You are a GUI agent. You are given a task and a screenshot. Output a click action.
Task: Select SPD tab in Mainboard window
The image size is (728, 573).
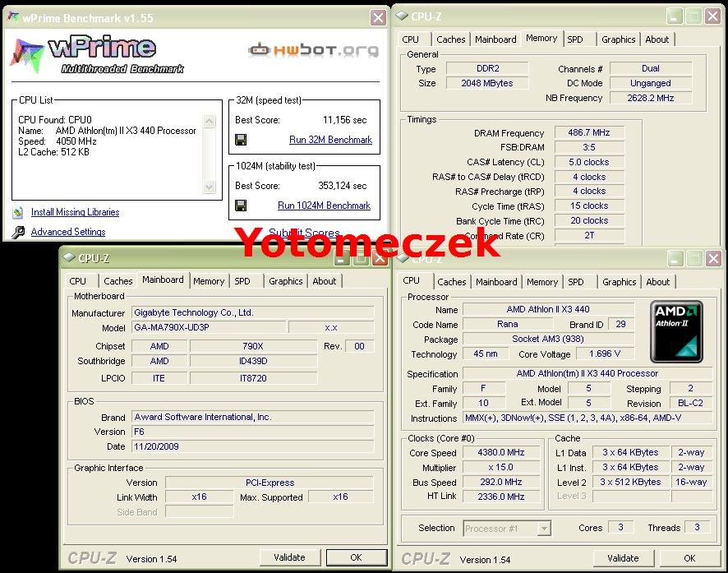pyautogui.click(x=242, y=281)
